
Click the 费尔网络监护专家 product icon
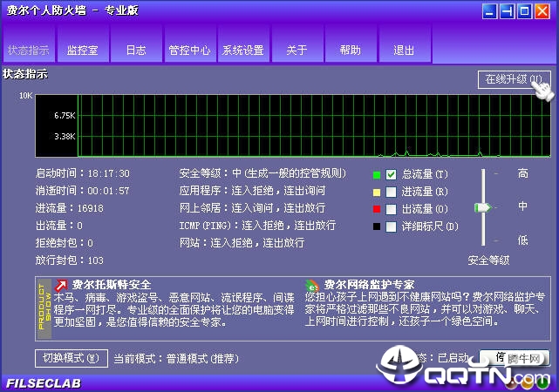pos(312,286)
